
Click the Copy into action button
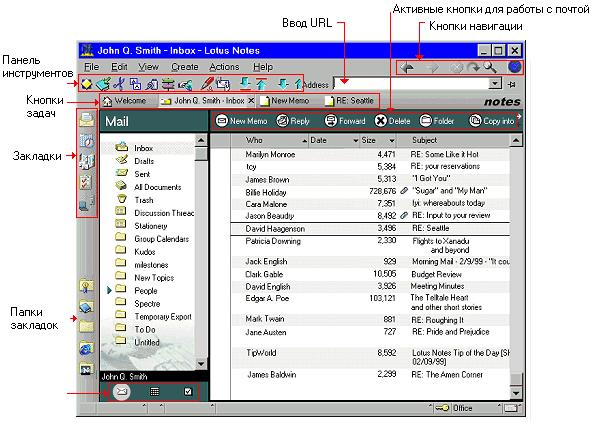492,121
